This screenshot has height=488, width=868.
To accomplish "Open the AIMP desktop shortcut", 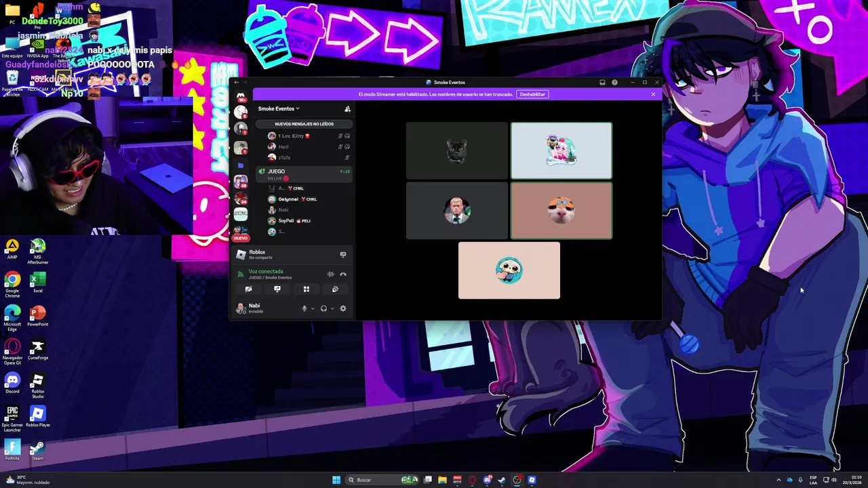I will [12, 249].
